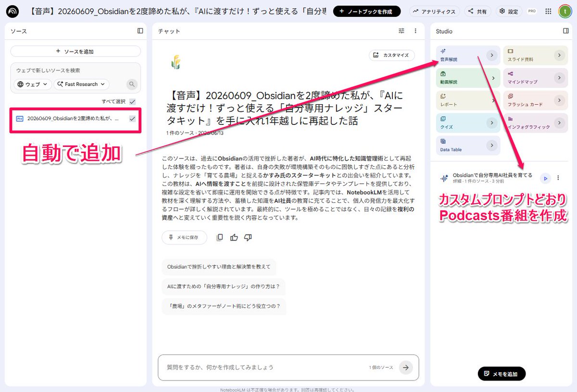Viewport: 577px width, 392px height.
Task: Open アナリティクス
Action: click(435, 11)
